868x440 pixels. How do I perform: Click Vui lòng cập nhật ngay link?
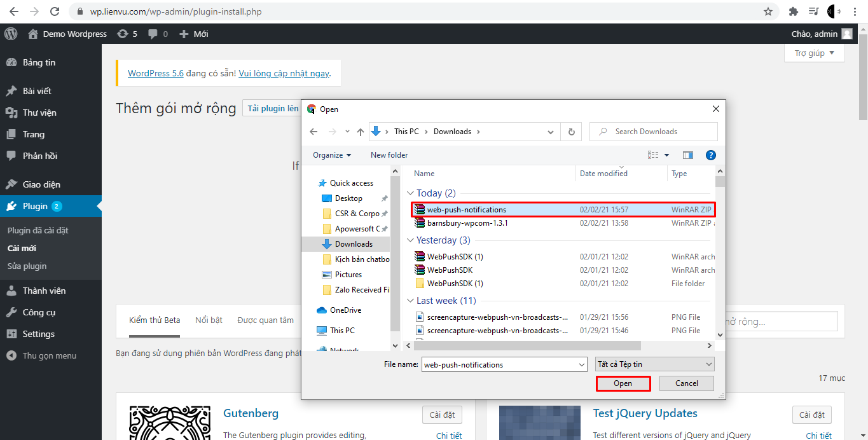284,73
